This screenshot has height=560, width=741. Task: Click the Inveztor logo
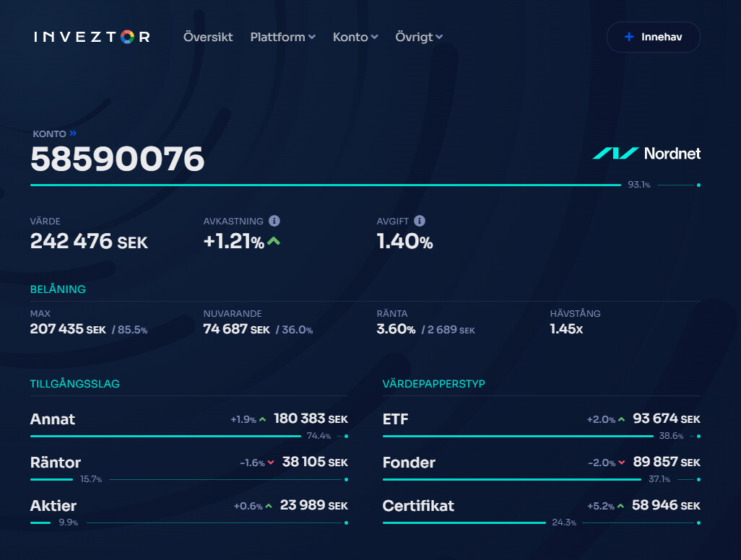92,37
